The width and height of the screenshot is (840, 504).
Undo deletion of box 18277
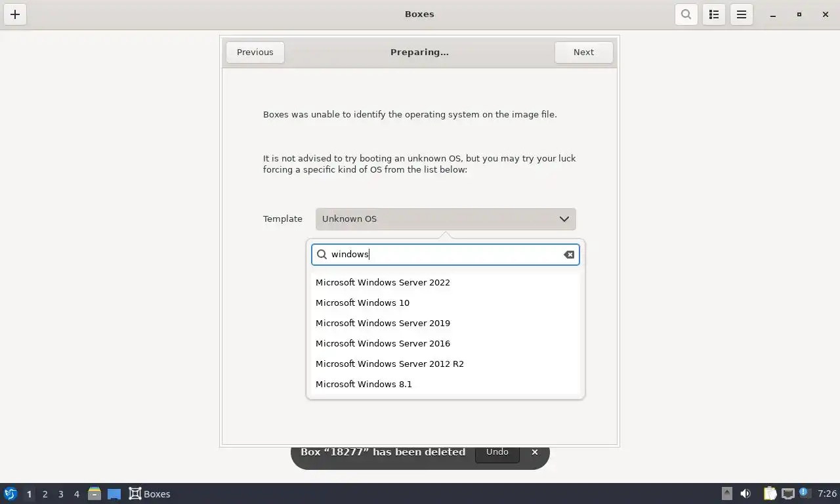tap(497, 452)
